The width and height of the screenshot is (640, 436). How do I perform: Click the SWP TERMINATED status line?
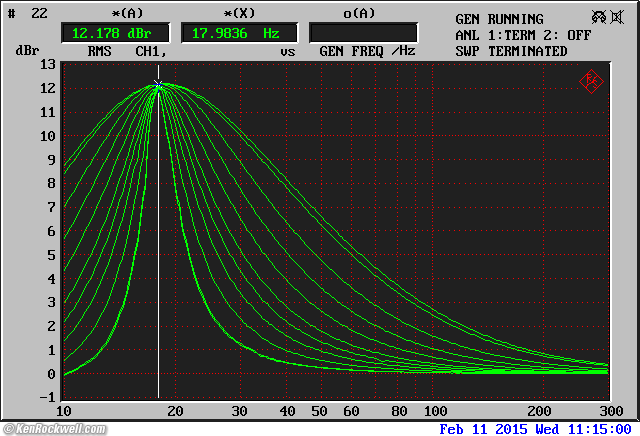pos(511,51)
